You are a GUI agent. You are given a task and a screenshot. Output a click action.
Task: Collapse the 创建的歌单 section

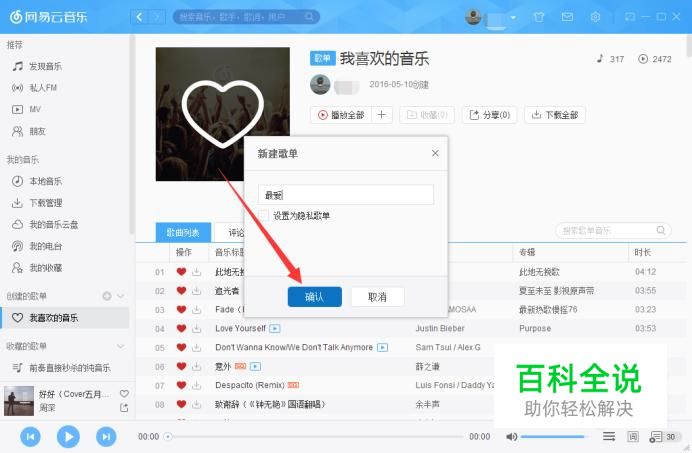(121, 296)
